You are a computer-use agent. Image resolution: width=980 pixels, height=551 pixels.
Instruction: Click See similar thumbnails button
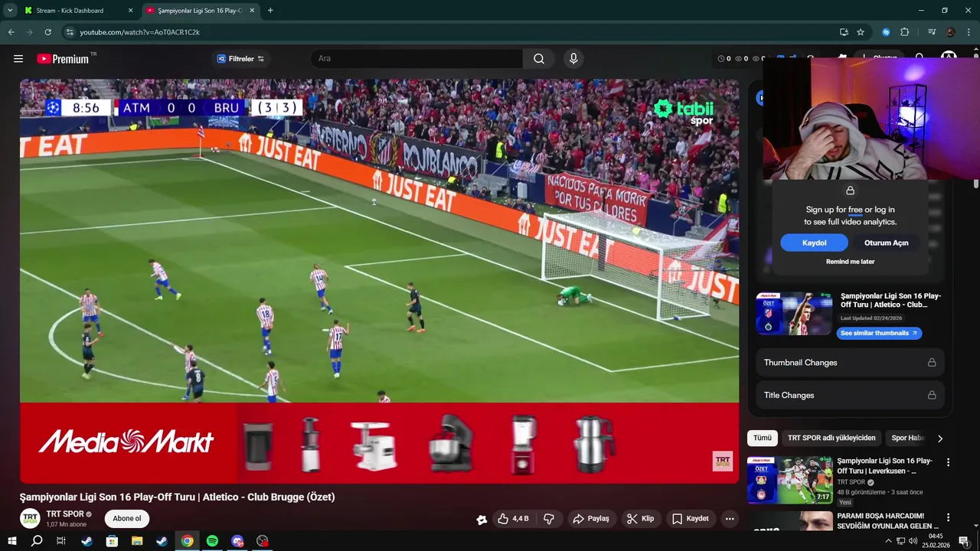point(879,333)
